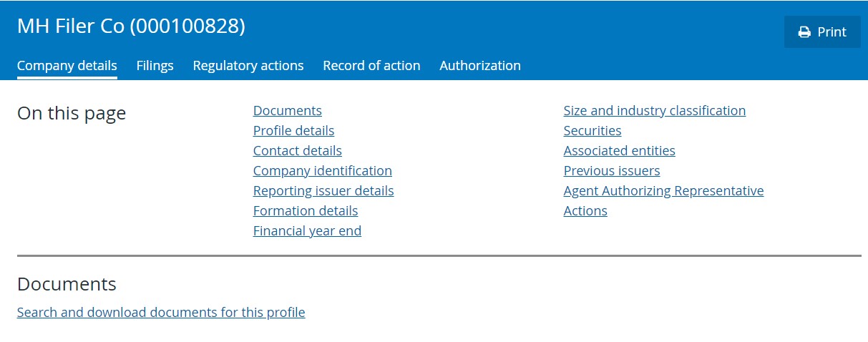
Task: Switch to Regulatory actions tab
Action: [x=248, y=66]
